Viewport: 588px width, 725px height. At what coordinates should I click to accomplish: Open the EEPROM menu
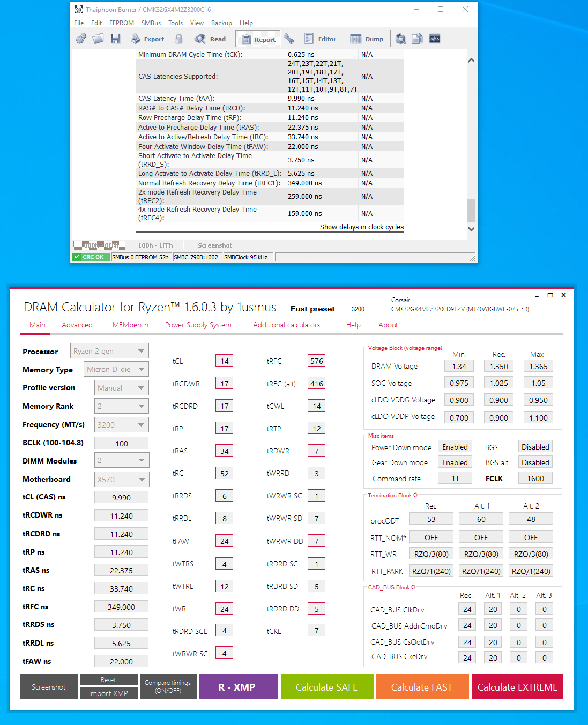pyautogui.click(x=122, y=23)
